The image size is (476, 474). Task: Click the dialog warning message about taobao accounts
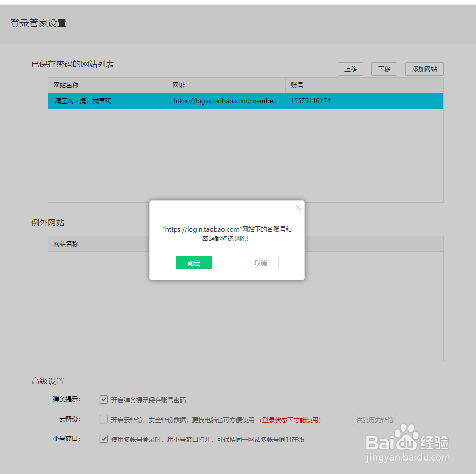227,234
